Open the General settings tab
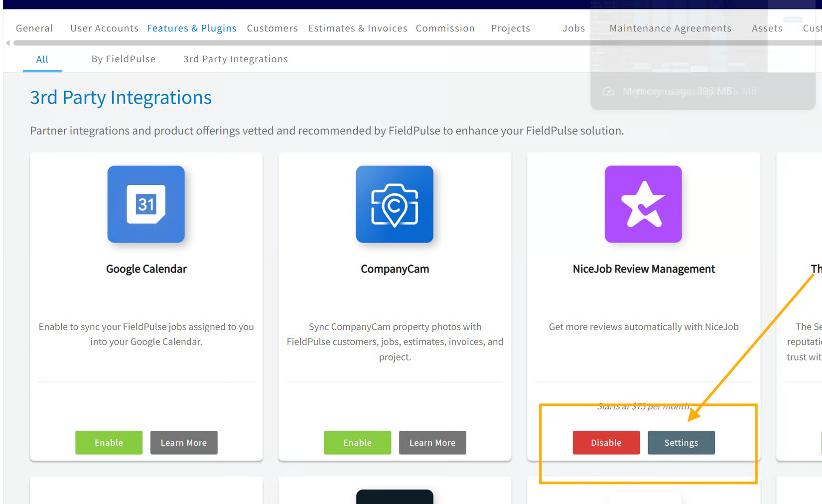822x504 pixels. [x=34, y=28]
